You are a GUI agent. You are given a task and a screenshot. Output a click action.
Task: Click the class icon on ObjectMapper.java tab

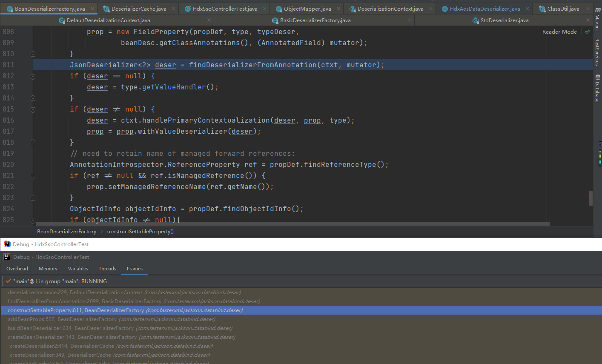click(x=279, y=9)
